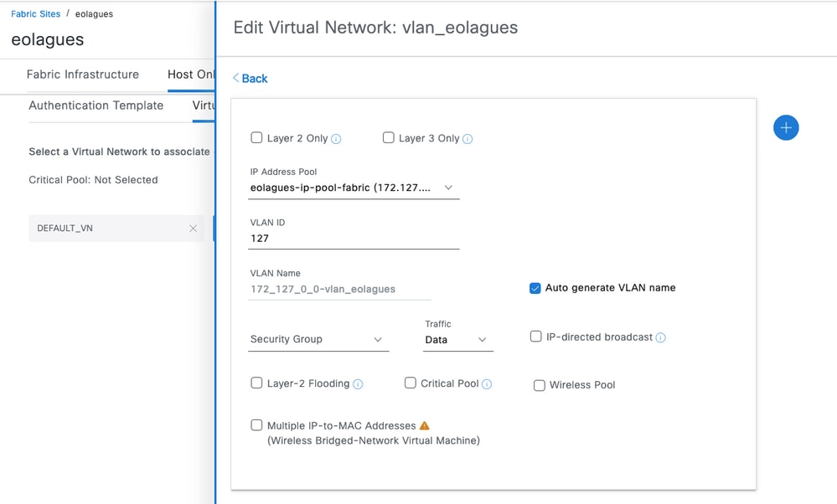Click the blue plus add button
The image size is (837, 504).
[x=786, y=128]
